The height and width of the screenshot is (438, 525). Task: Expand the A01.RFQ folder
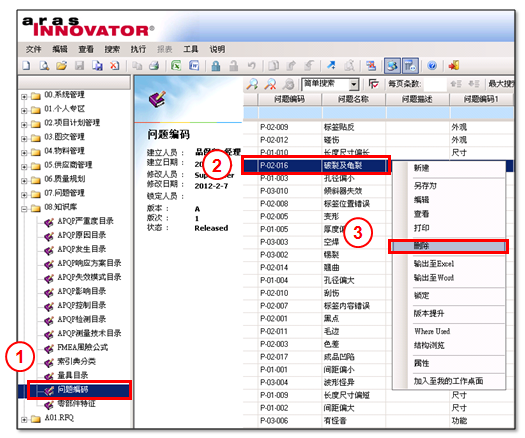[x=24, y=419]
